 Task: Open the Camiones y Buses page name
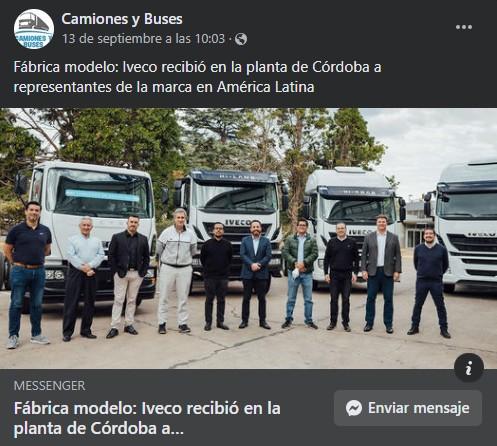[x=122, y=19]
